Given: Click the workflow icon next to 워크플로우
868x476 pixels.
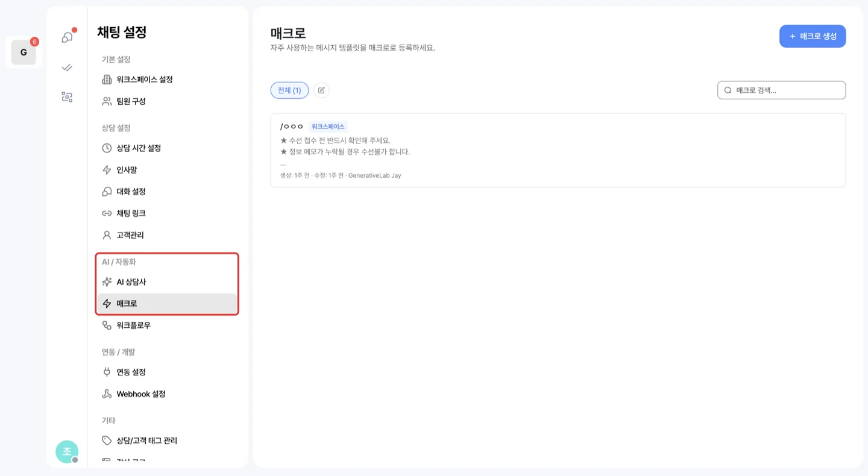Looking at the screenshot, I should (107, 325).
